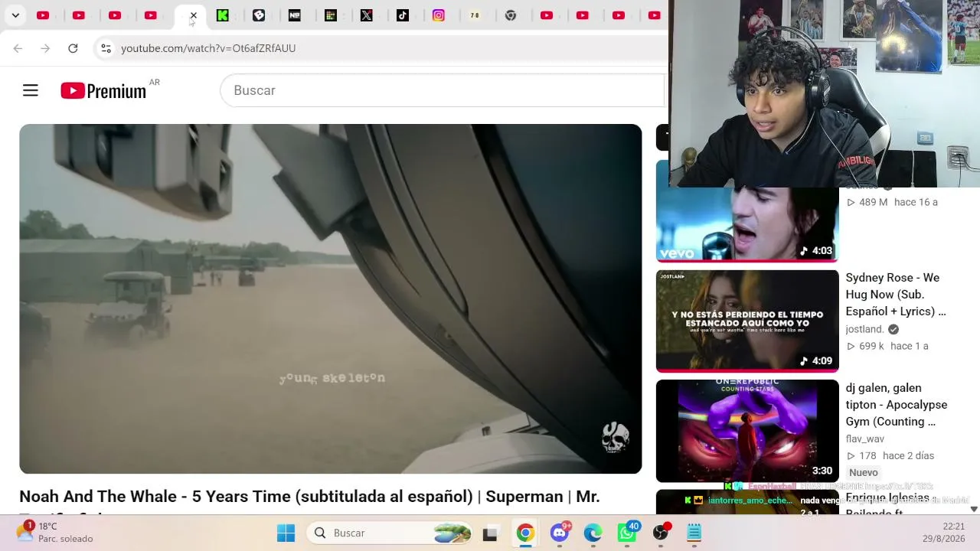The image size is (980, 551).
Task: Switch to the Instagram tab
Action: (x=439, y=15)
